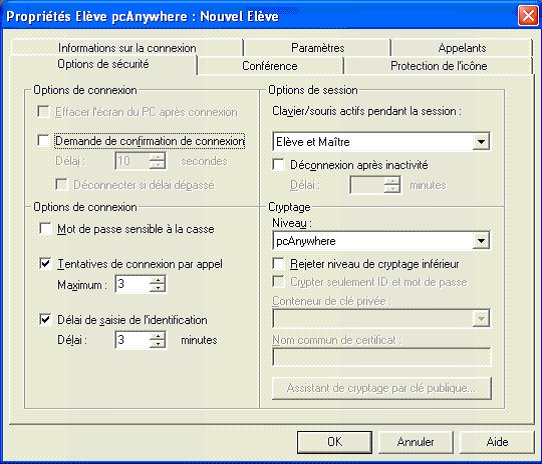Go to the Appelants tab

(462, 48)
